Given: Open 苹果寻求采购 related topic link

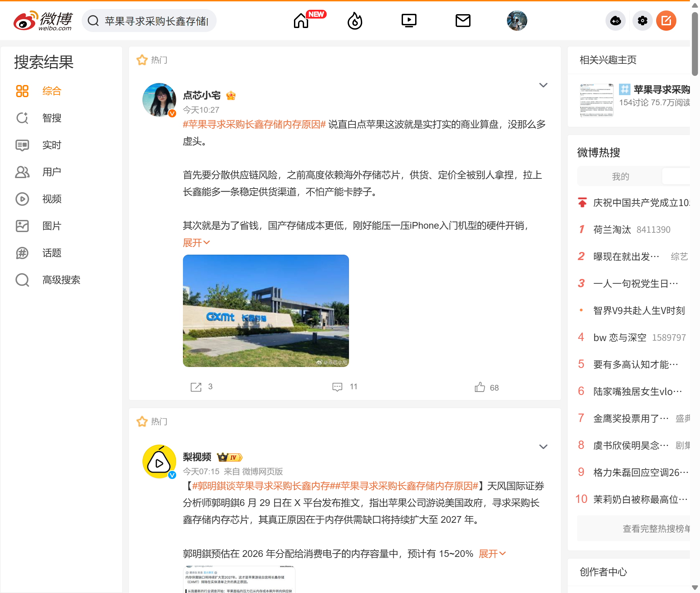Looking at the screenshot, I should click(662, 90).
